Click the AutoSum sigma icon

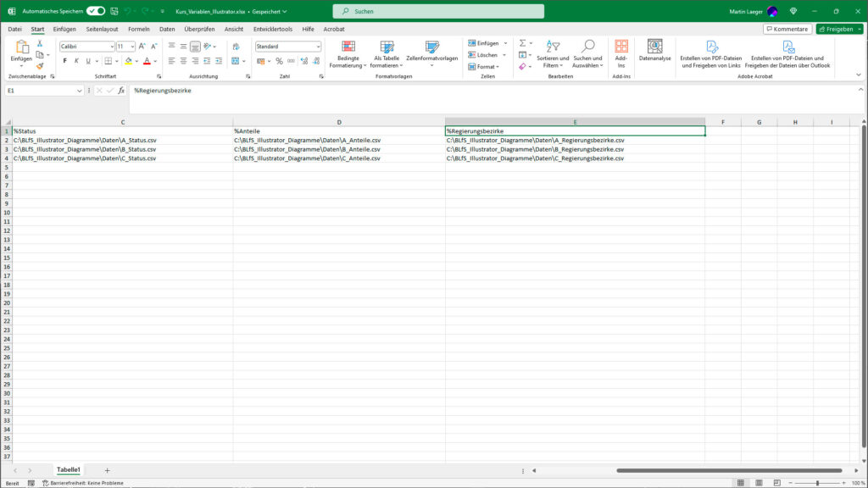point(522,43)
